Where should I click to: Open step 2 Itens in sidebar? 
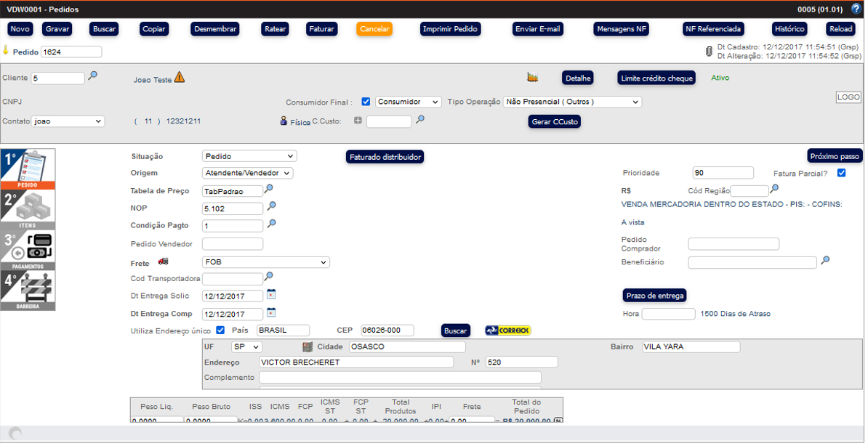click(x=28, y=211)
